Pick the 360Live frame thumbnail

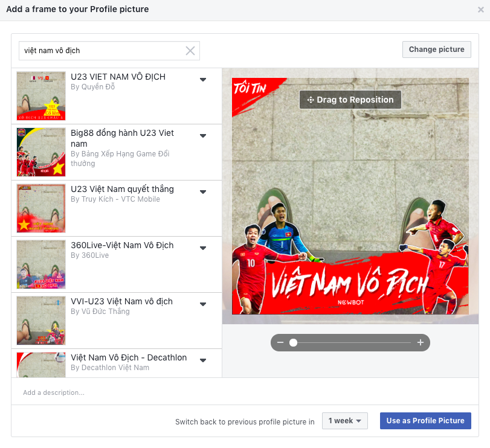point(41,264)
